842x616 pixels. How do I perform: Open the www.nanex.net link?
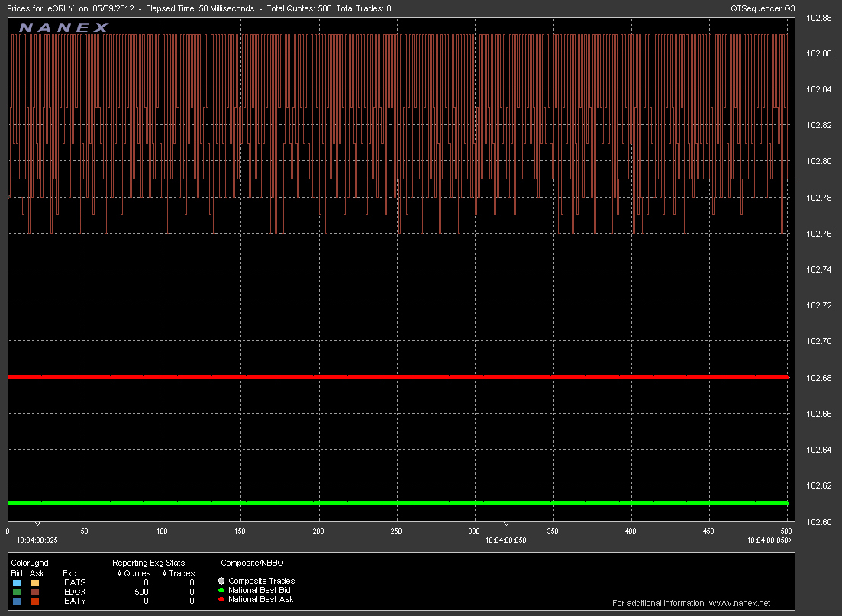pos(740,603)
